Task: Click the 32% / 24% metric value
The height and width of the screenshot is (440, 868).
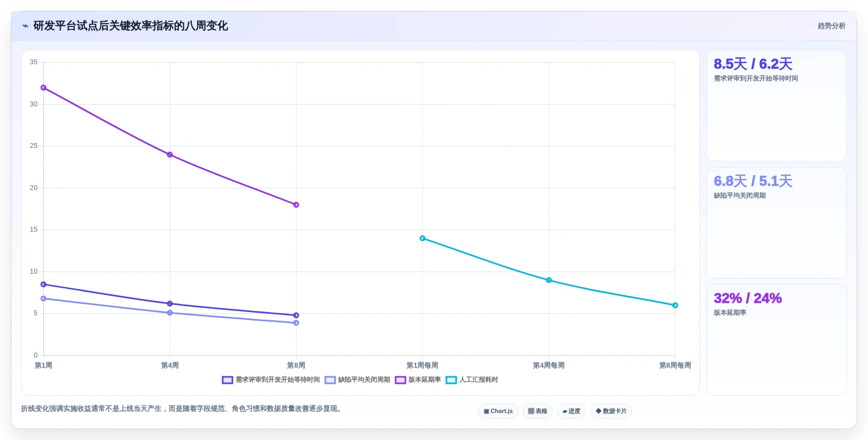Action: coord(747,299)
